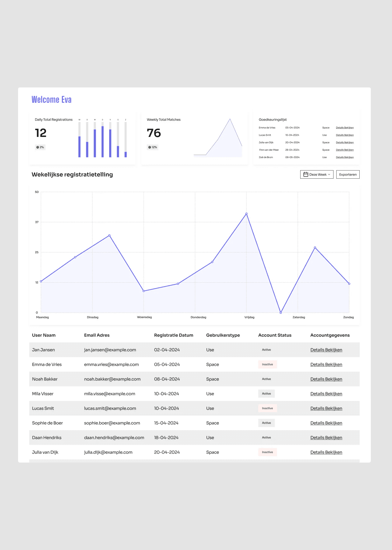The image size is (392, 550).
Task: Click the Daily Total Registrations value 12
Action: [41, 133]
